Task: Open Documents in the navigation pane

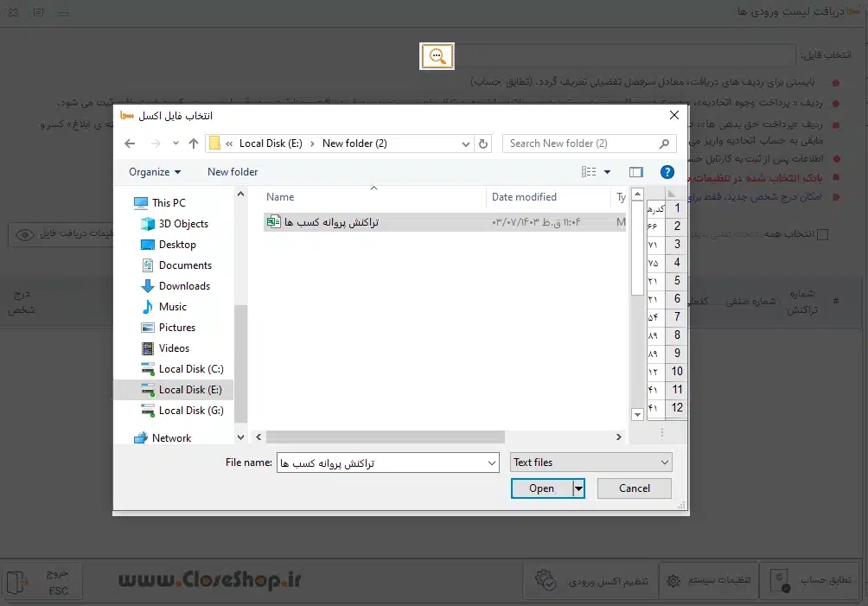Action: (x=185, y=265)
